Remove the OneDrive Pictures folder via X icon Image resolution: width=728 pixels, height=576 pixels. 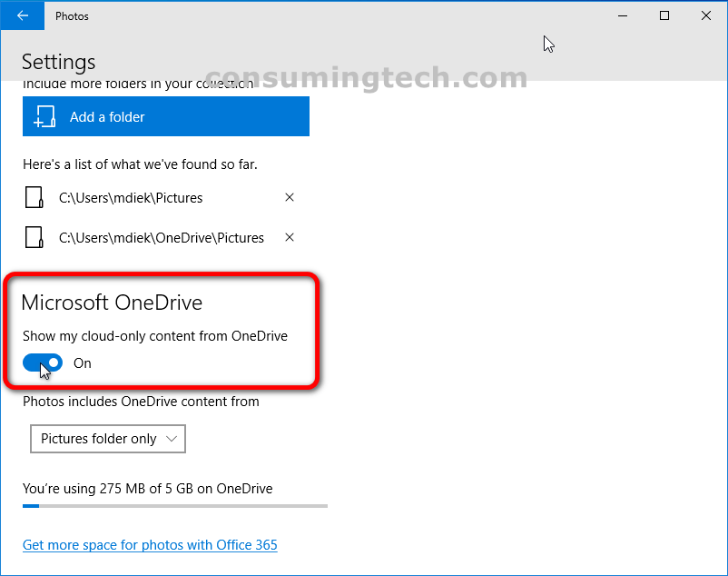pos(289,237)
